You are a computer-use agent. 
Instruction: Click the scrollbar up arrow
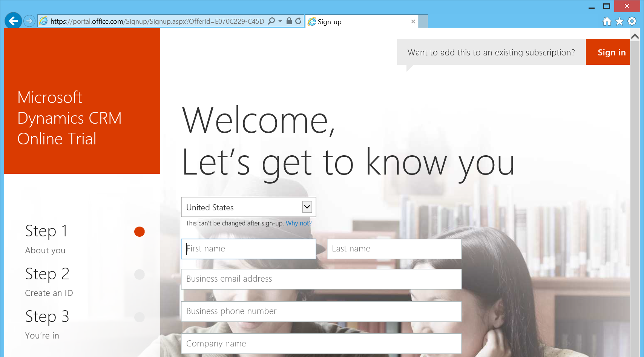(635, 37)
